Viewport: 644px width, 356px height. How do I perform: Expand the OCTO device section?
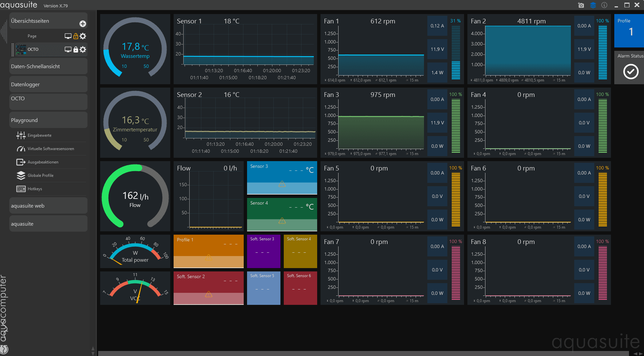click(x=48, y=102)
